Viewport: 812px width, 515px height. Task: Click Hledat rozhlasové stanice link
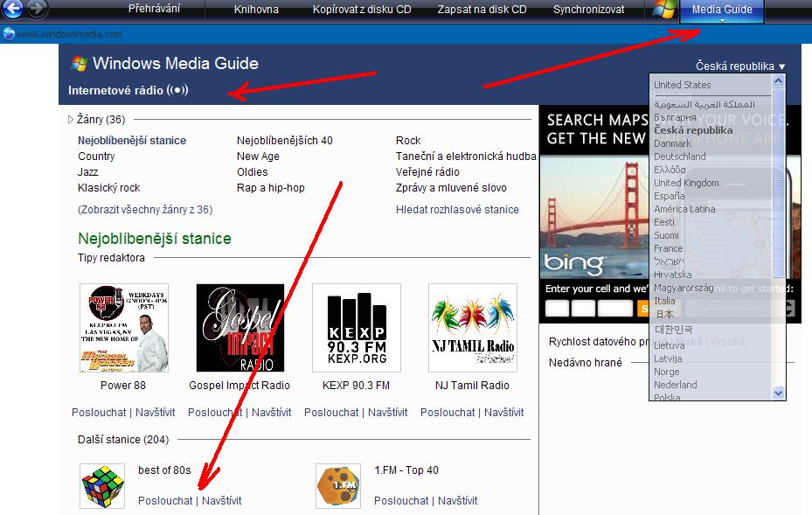coord(457,209)
